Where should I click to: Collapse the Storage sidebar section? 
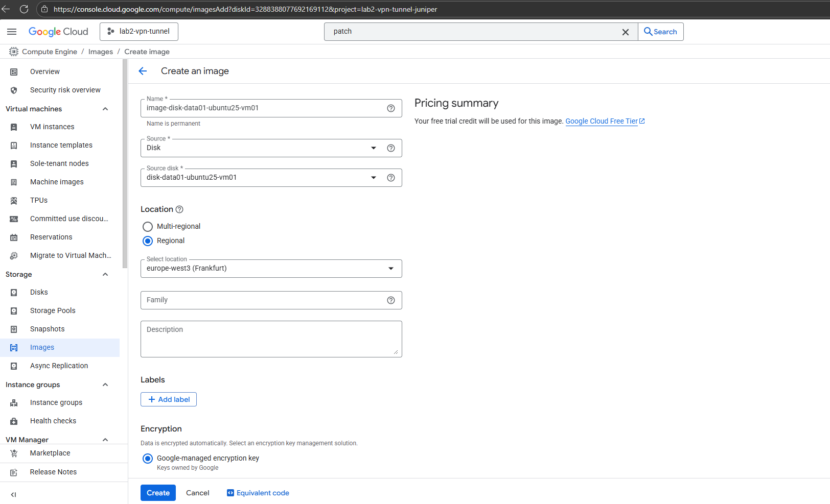tap(105, 274)
